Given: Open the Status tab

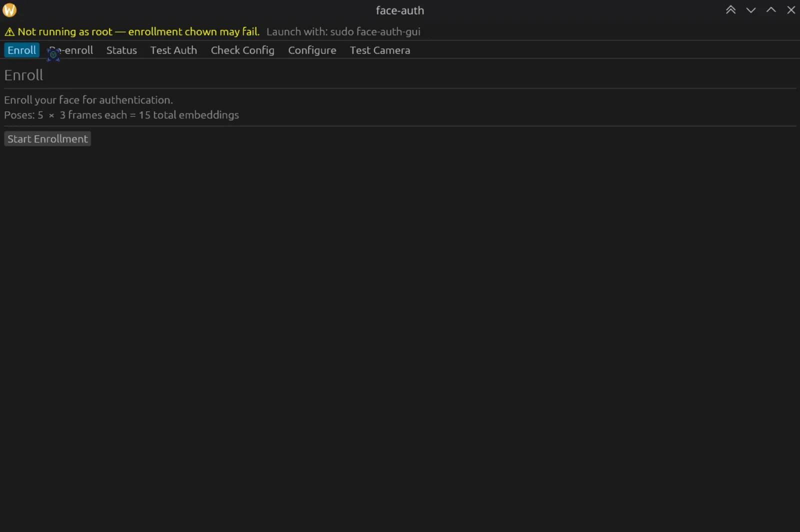Looking at the screenshot, I should click(x=121, y=50).
